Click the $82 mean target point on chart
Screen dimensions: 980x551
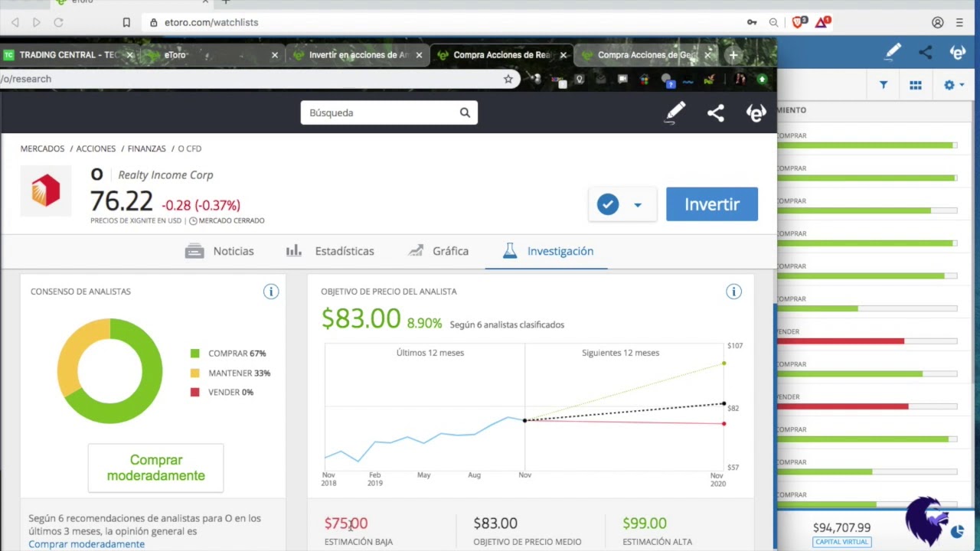724,403
